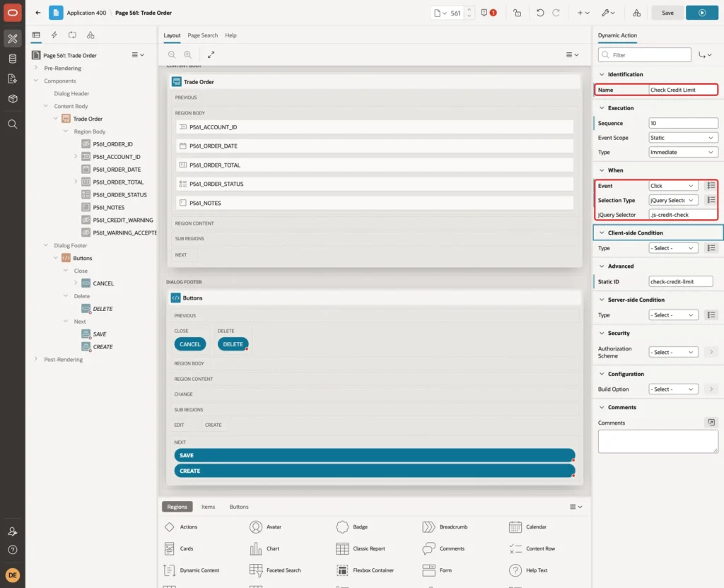724x588 pixels.
Task: Open the Build Option dropdown
Action: (x=673, y=389)
